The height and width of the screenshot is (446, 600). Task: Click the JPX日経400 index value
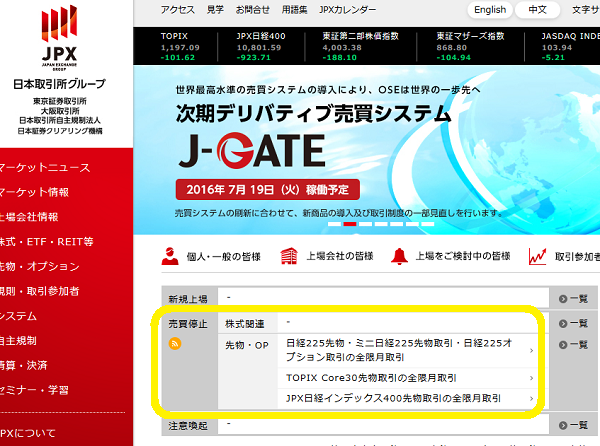pos(259,48)
